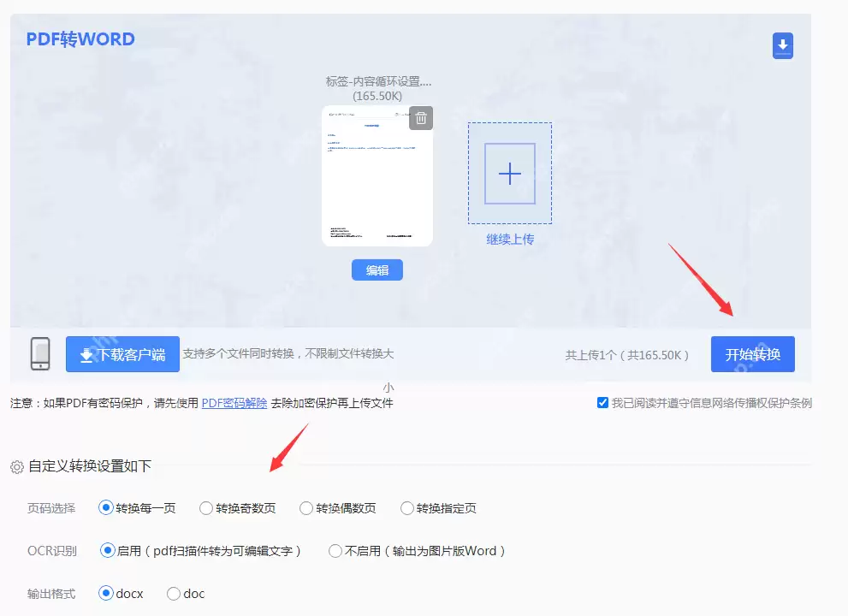Choose 转换指定页 to convert specific pages
This screenshot has height=616, width=848.
coord(406,507)
